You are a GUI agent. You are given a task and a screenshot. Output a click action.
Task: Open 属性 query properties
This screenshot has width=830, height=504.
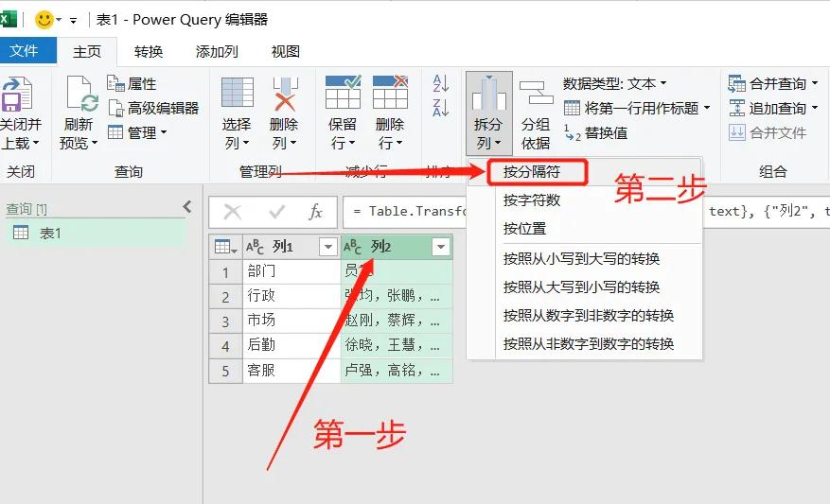(x=132, y=83)
